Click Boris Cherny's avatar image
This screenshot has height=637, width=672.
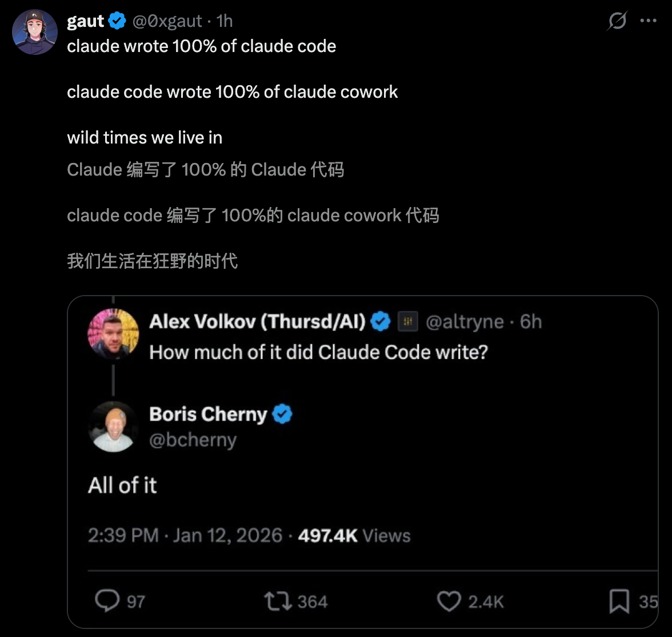point(113,426)
